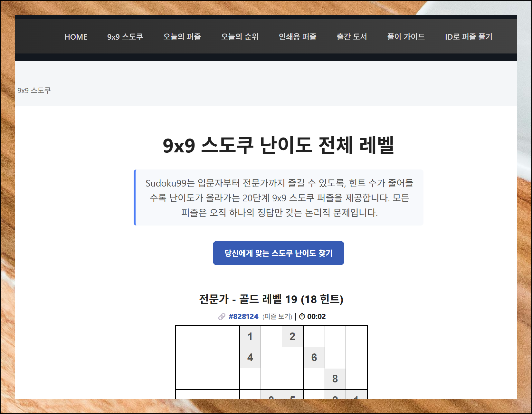532x414 pixels.
Task: Open the HOME menu item
Action: tap(76, 37)
